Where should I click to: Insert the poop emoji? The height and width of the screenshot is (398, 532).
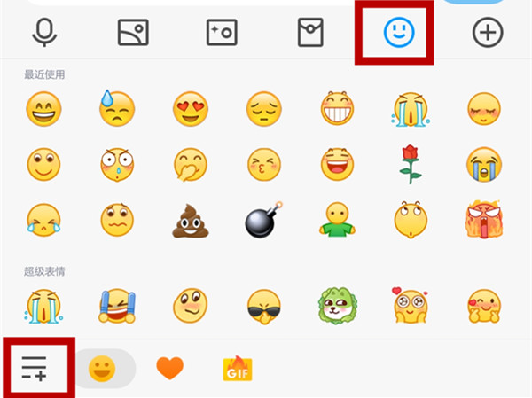[191, 221]
